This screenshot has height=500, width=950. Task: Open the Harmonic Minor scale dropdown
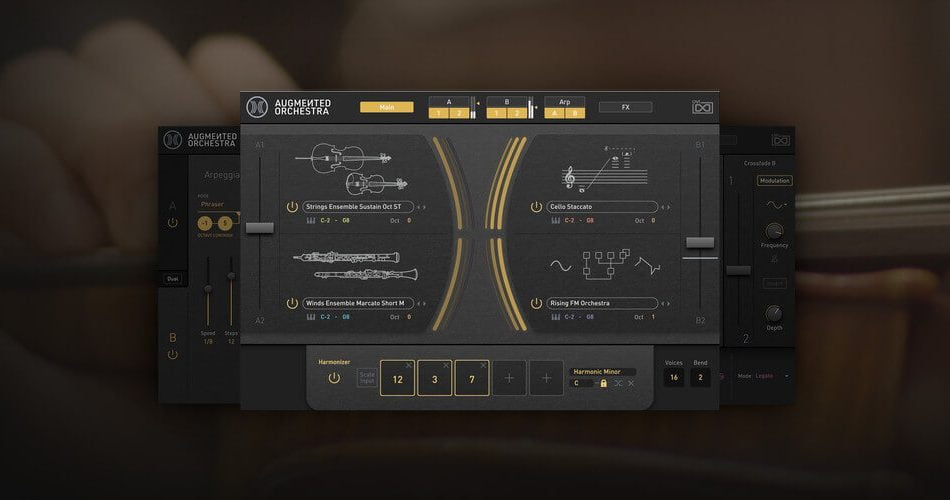pyautogui.click(x=603, y=372)
